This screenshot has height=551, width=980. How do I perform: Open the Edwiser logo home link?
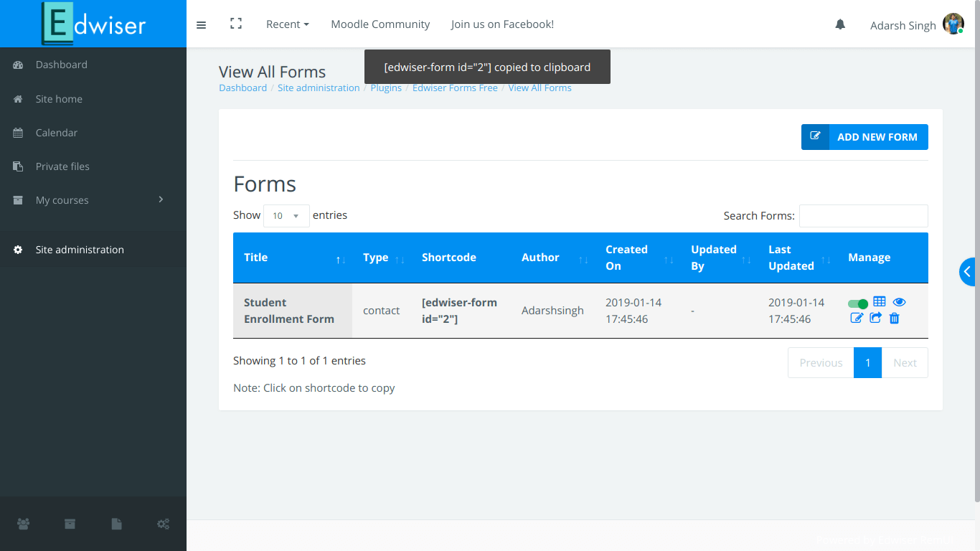click(x=93, y=24)
